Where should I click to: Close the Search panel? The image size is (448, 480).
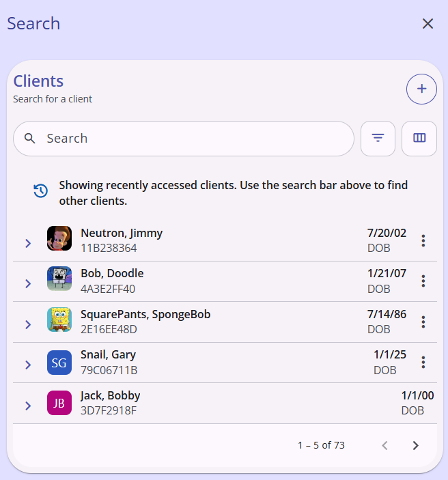pos(428,24)
